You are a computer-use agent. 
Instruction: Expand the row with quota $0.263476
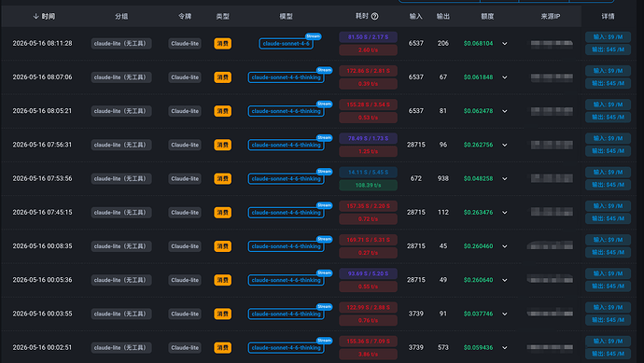(x=505, y=213)
